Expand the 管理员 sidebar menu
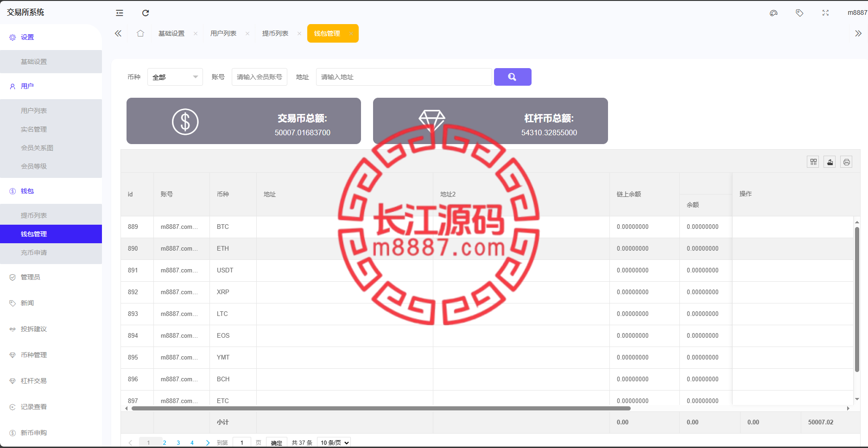The image size is (868, 448). pyautogui.click(x=51, y=277)
